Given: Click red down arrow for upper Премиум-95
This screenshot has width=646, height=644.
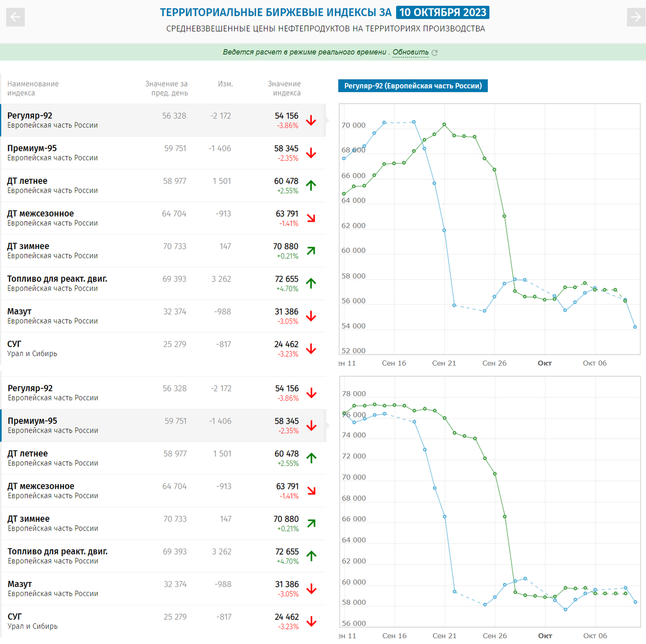Looking at the screenshot, I should pyautogui.click(x=311, y=153).
